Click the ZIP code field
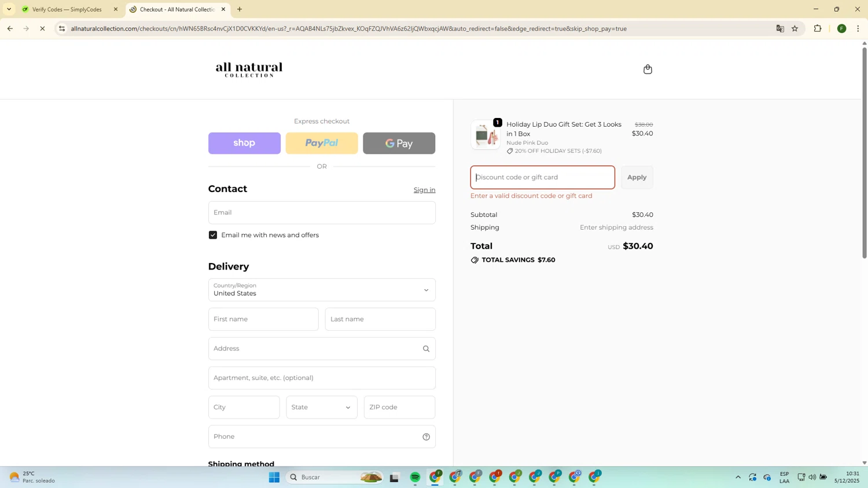868x488 pixels. point(399,407)
